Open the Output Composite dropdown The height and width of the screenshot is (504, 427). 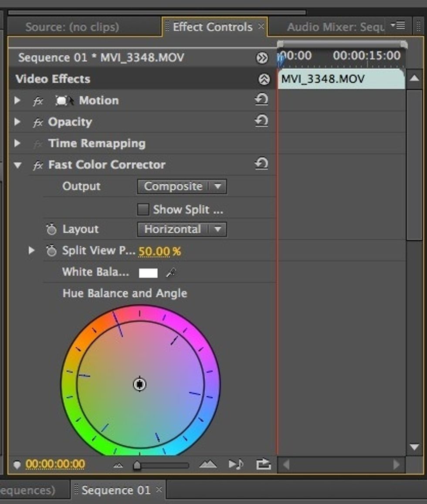pyautogui.click(x=181, y=186)
